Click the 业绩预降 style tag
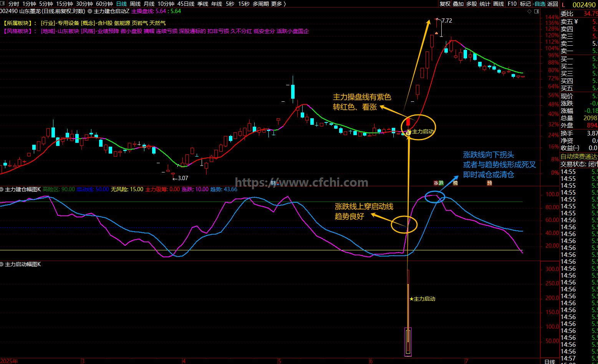Screen dimensions: 598x364 click(108, 31)
